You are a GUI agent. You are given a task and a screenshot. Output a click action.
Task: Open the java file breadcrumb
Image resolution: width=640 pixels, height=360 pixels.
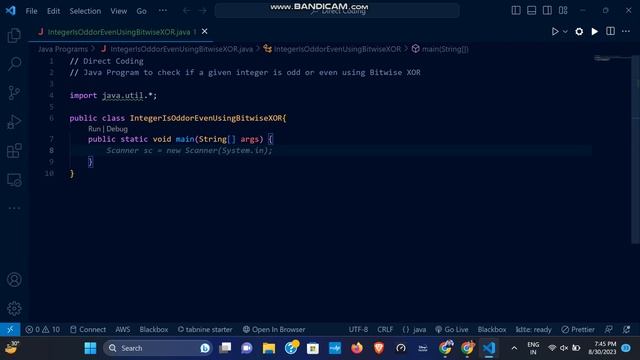coord(177,49)
